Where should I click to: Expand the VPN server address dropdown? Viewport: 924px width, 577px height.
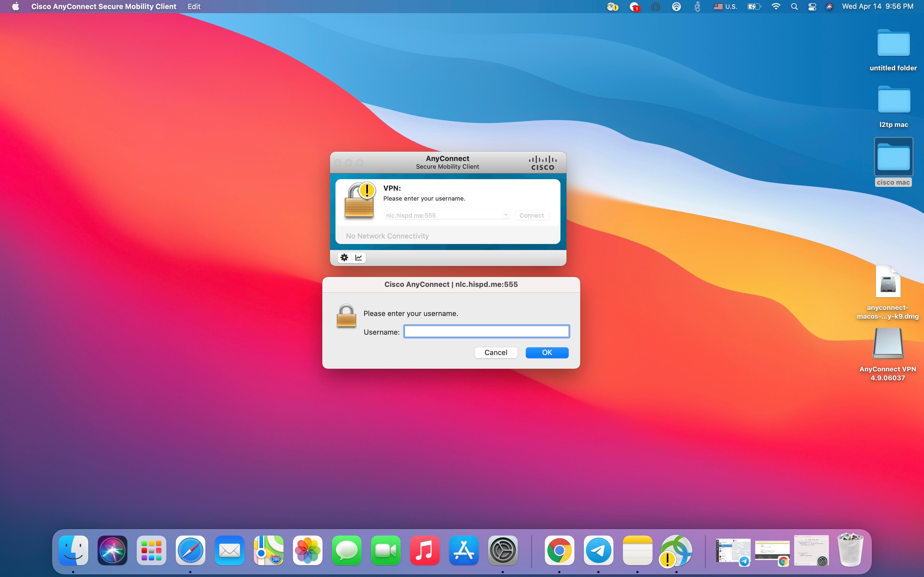coord(505,215)
